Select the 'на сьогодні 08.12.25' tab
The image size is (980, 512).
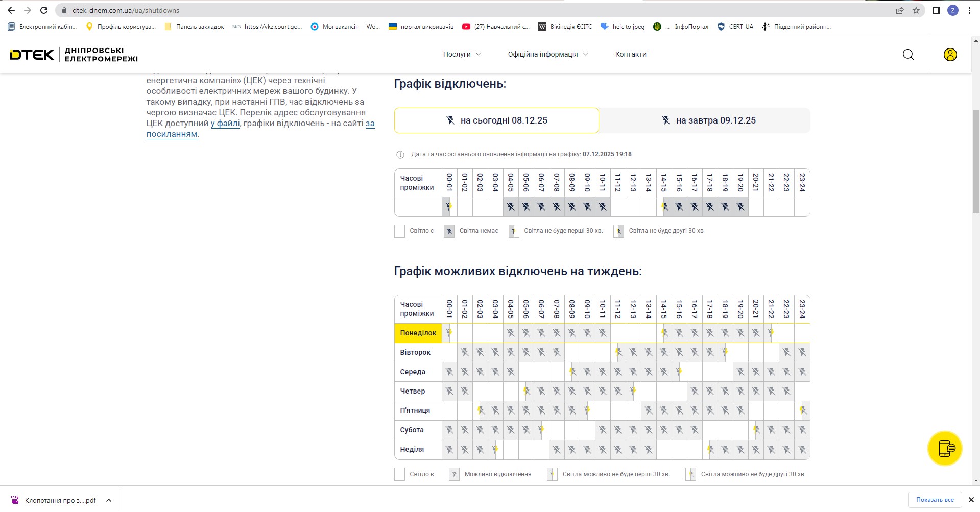[x=496, y=120]
